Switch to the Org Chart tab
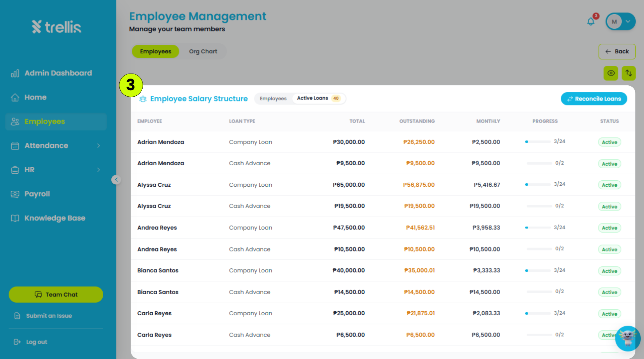The height and width of the screenshot is (359, 644). point(203,51)
